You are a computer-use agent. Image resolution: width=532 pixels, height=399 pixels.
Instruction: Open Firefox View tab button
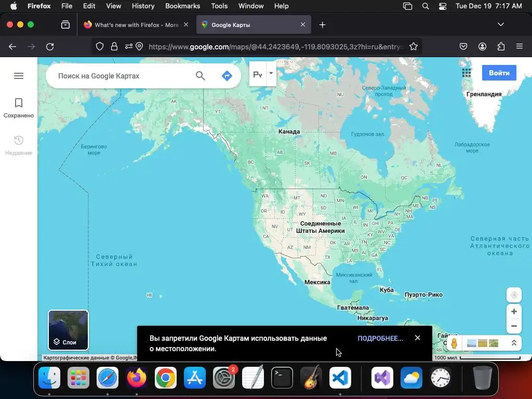65,25
